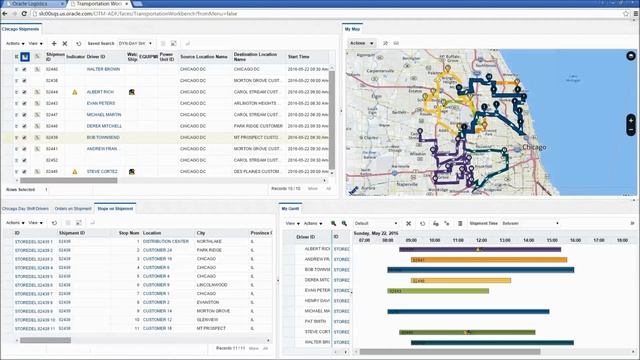The image size is (640, 360).
Task: Click the watch shipment icon for STEVE CORTEZ
Action: coord(131,172)
